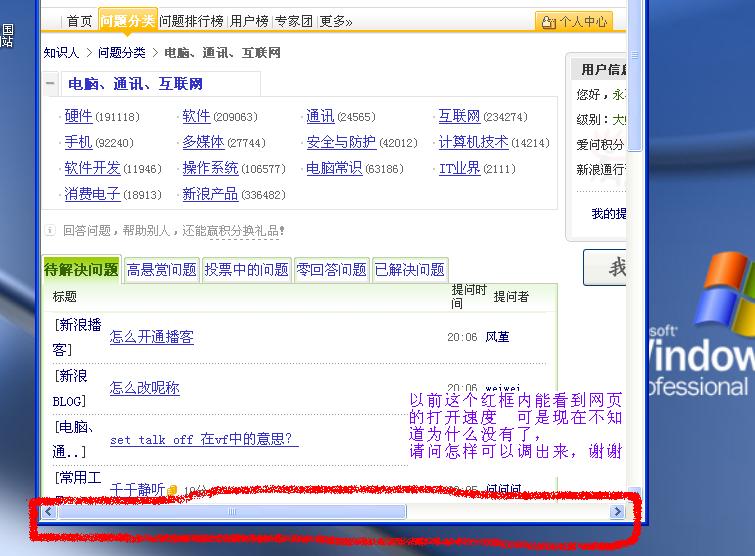Screen dimensions: 755x556
Task: Open the 硬件 category link
Action: click(x=78, y=116)
